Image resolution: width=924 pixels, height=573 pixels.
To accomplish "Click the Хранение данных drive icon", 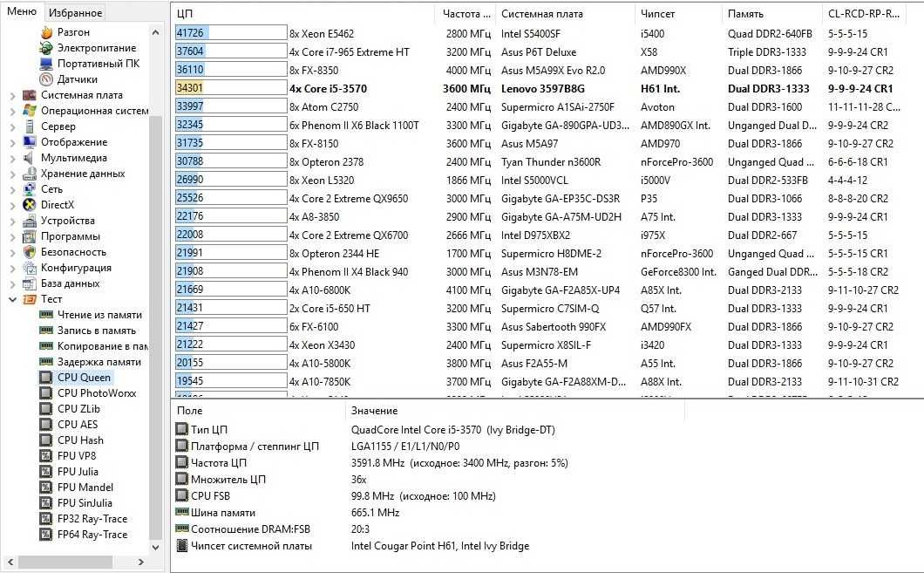I will (30, 174).
